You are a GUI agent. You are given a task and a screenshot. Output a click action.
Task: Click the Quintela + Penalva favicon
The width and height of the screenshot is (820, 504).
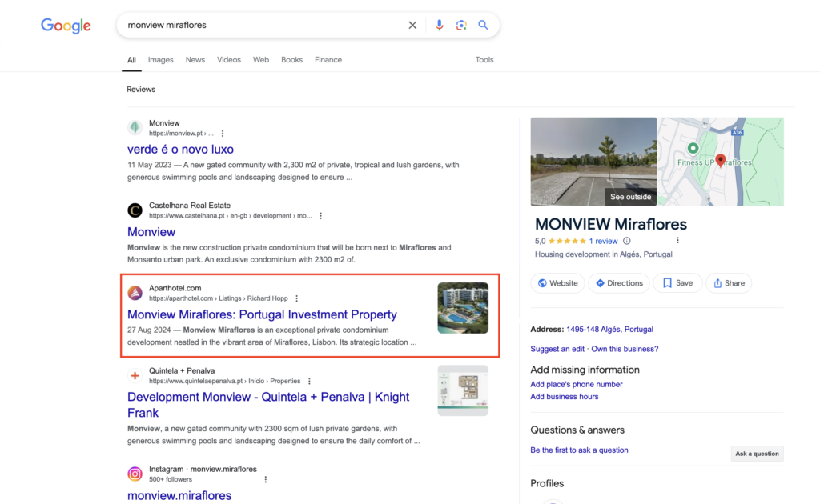click(135, 375)
